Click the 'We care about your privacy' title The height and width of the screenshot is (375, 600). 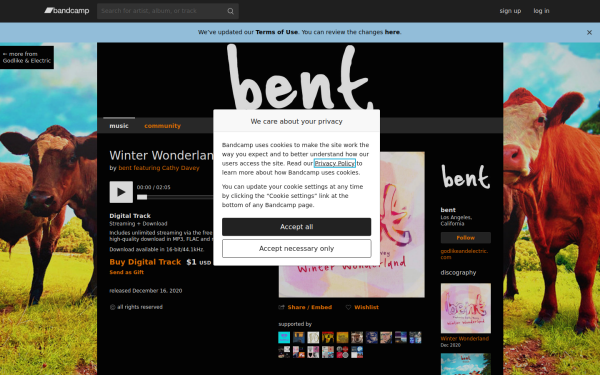(297, 121)
